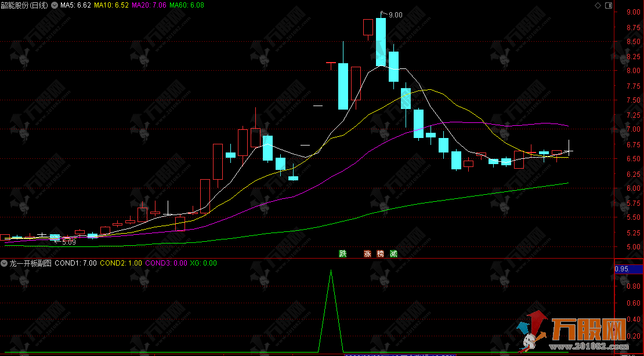The width and height of the screenshot is (644, 356).
Task: Click the 0.95 value box on the axis
Action: (622, 269)
